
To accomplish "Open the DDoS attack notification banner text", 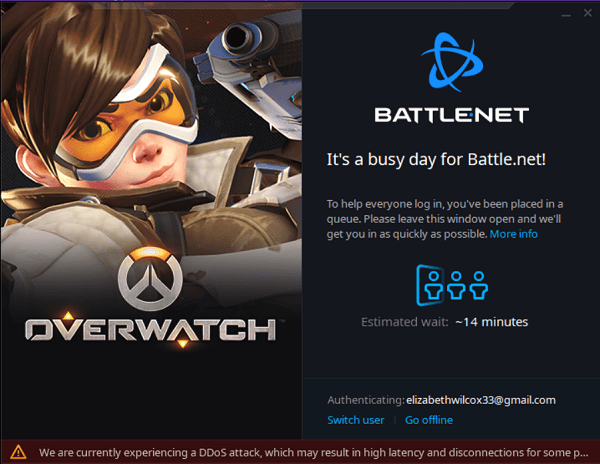I will coord(313,453).
